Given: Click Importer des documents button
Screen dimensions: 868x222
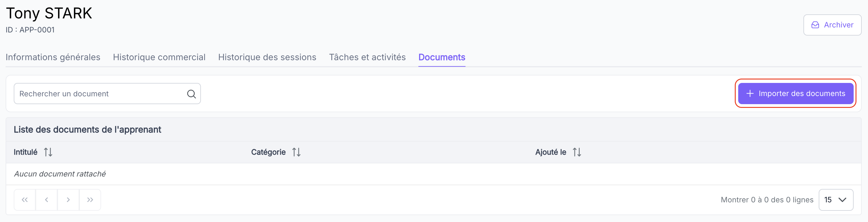Looking at the screenshot, I should [x=796, y=94].
